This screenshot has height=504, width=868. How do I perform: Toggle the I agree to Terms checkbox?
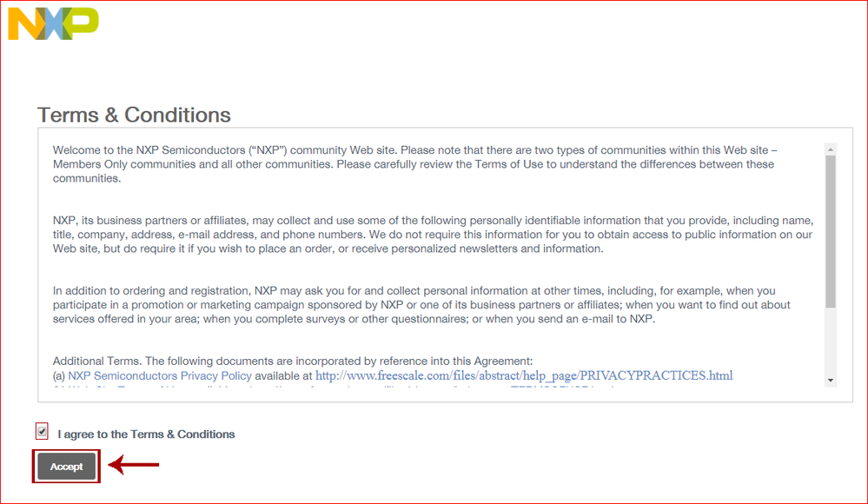tap(42, 432)
